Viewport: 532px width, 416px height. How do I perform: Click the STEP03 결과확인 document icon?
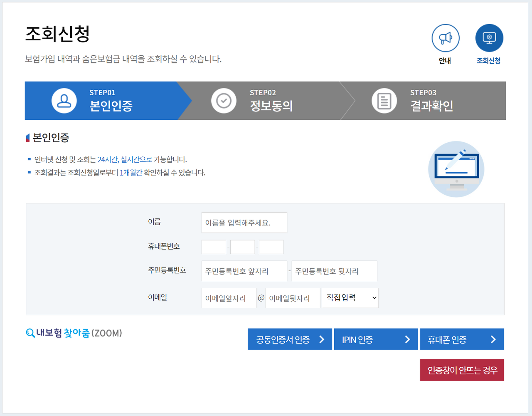[x=384, y=101]
